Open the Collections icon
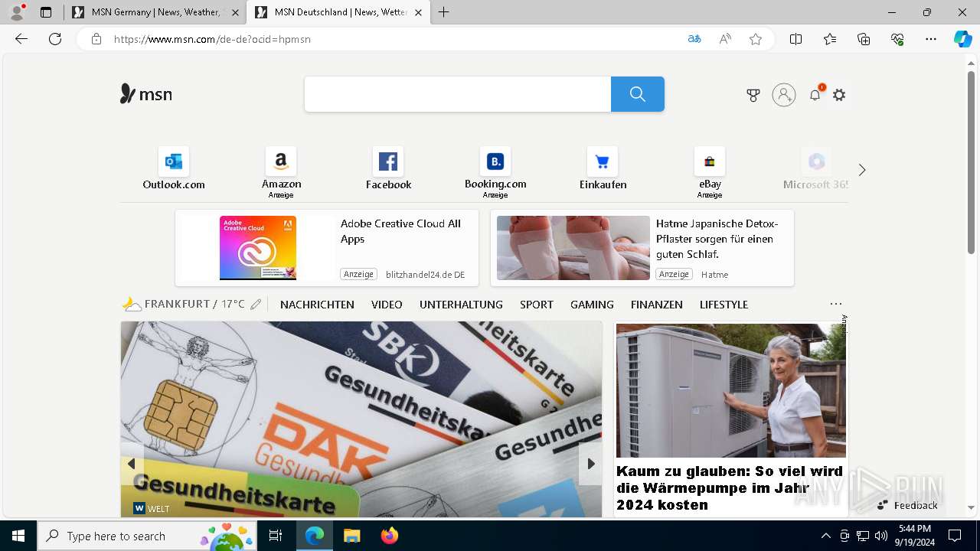 coord(864,39)
